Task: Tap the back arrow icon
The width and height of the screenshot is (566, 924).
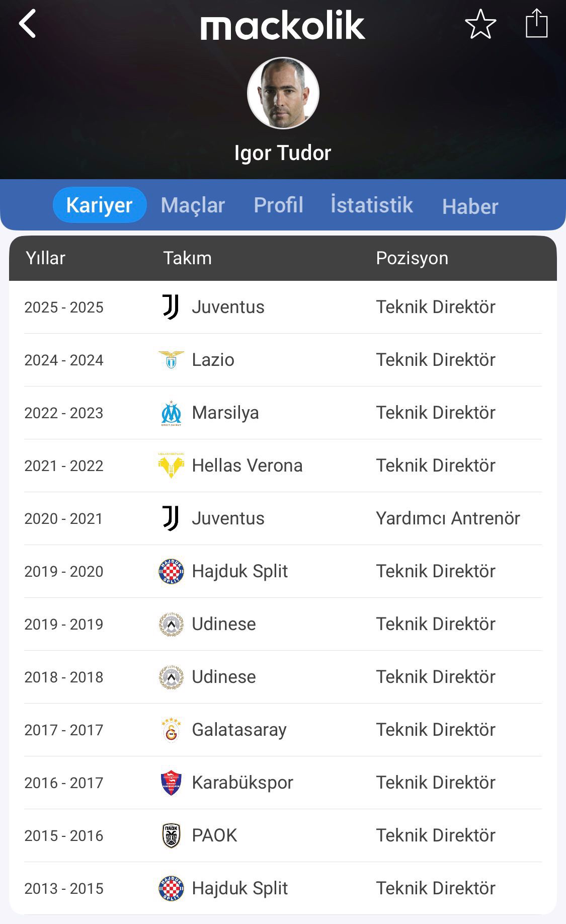Action: tap(28, 24)
